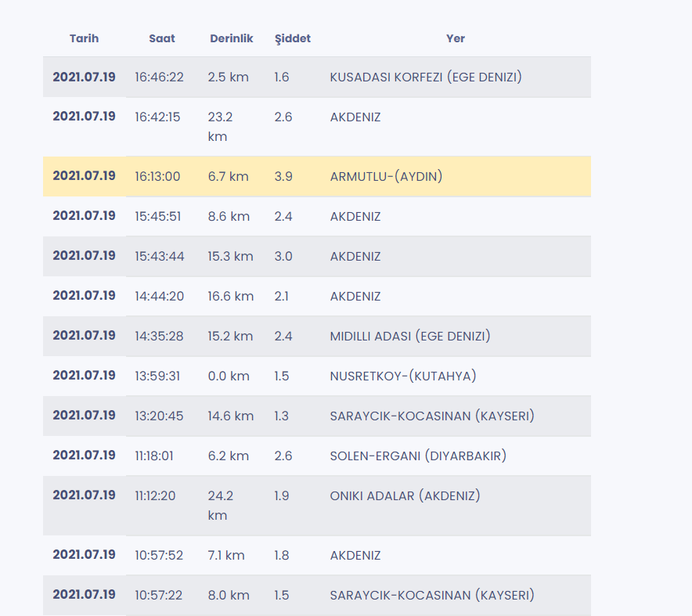Click the Yer column header
The image size is (692, 616).
click(456, 38)
